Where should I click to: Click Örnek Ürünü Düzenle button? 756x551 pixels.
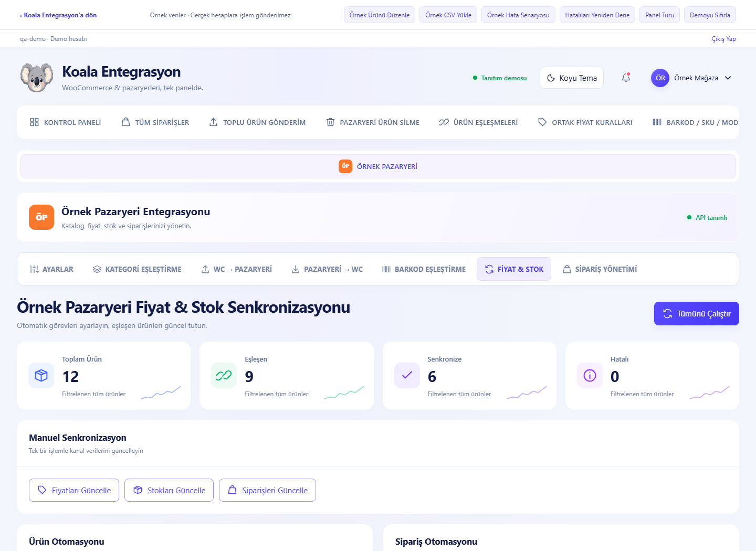(x=380, y=15)
